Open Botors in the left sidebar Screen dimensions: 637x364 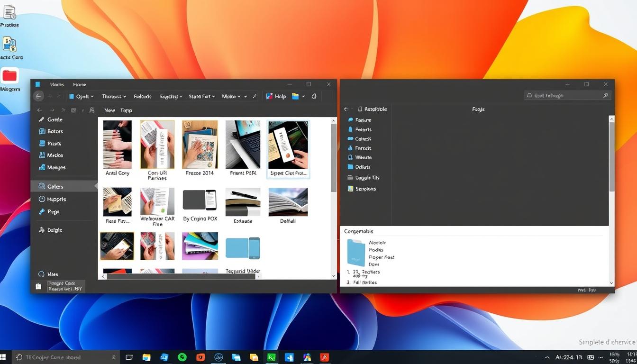[x=50, y=131]
